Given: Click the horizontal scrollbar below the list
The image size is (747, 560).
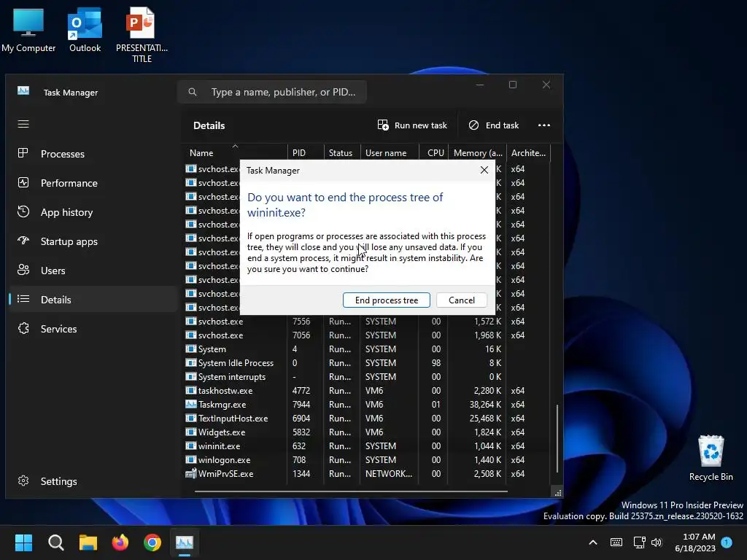Looking at the screenshot, I should click(x=351, y=491).
